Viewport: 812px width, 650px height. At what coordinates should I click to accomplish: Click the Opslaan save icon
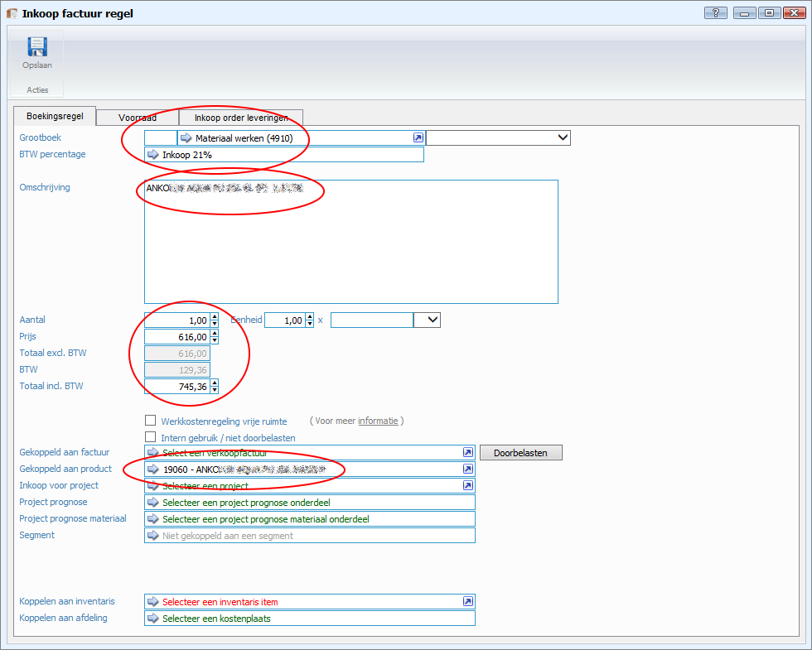pos(36,47)
